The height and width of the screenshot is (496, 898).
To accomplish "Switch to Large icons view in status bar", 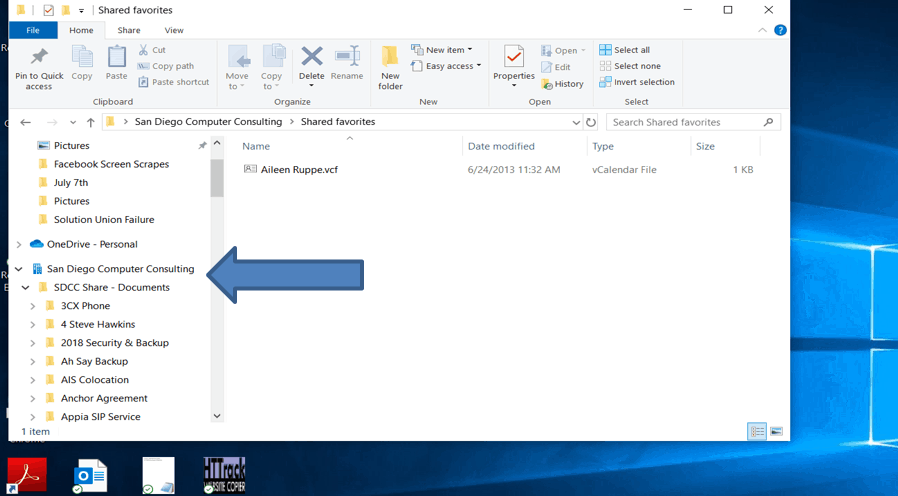I will click(776, 431).
